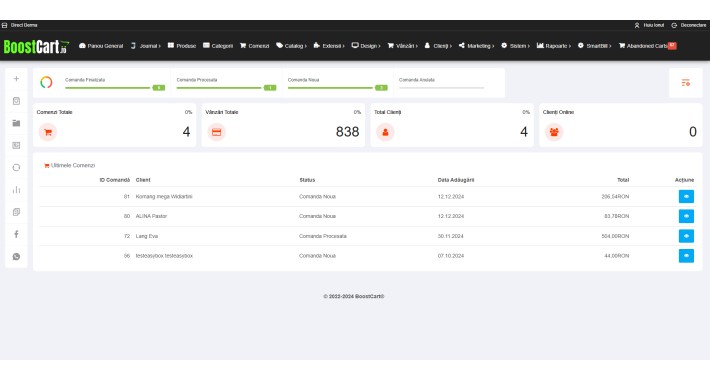Expand the SmartBill menu
This screenshot has height=380, width=710.
595,46
